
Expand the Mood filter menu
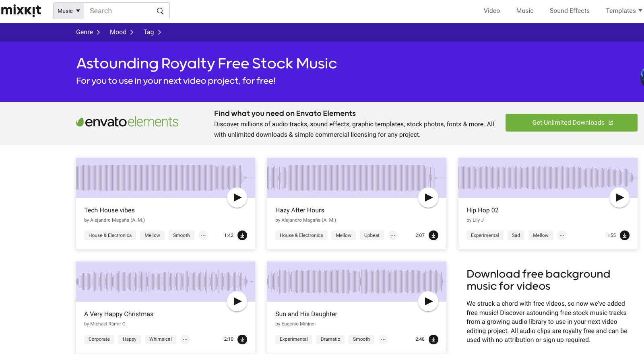122,32
